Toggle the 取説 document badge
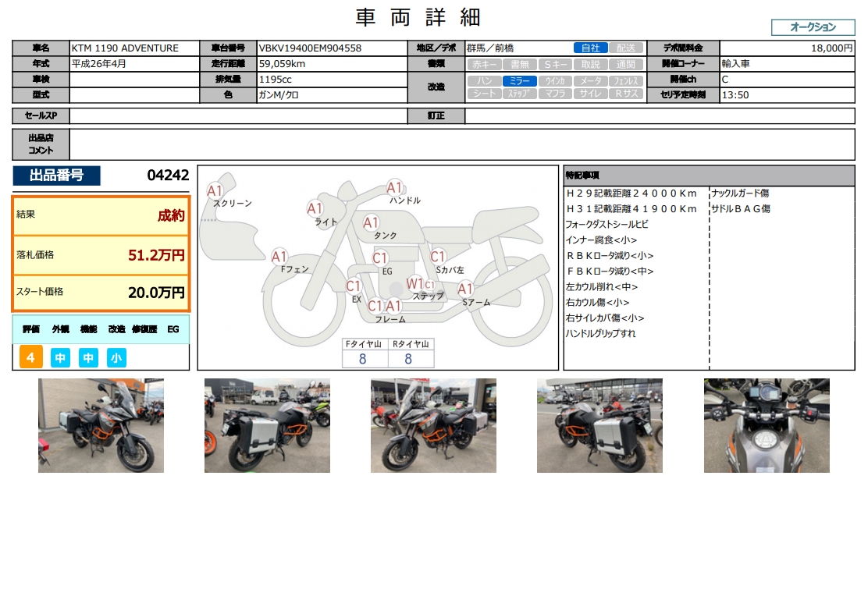The image size is (868, 607). pyautogui.click(x=591, y=64)
